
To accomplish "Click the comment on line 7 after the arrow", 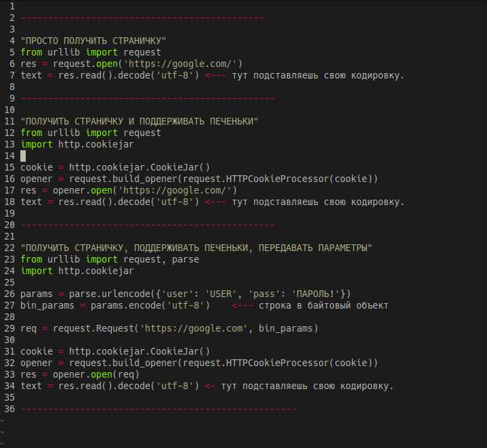I will click(x=318, y=75).
